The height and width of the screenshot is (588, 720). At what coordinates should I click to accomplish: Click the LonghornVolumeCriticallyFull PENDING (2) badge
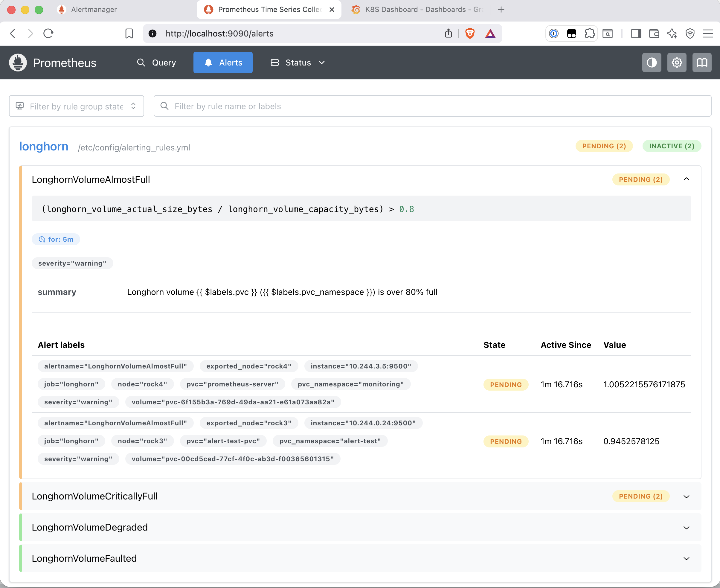(x=640, y=496)
